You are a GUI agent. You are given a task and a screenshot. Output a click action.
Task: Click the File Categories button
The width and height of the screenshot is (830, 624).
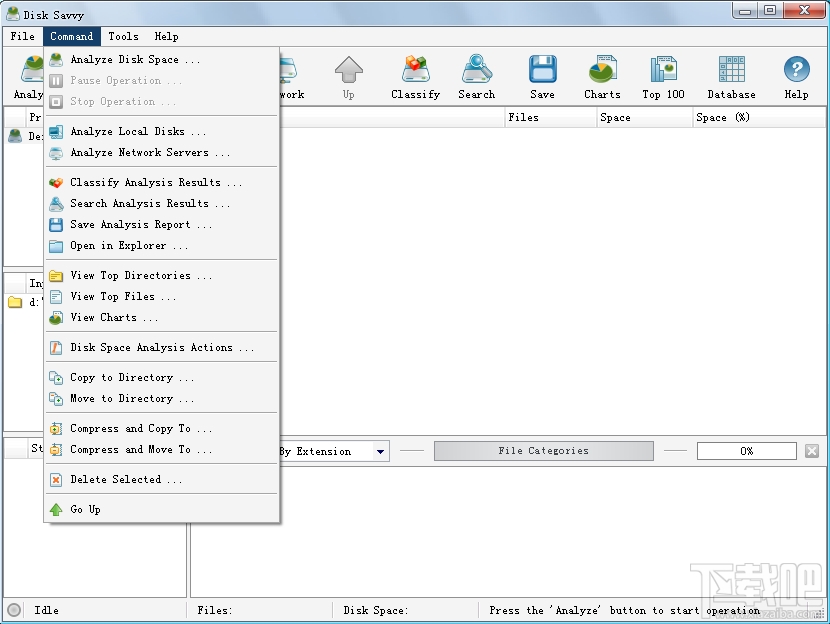tap(544, 451)
